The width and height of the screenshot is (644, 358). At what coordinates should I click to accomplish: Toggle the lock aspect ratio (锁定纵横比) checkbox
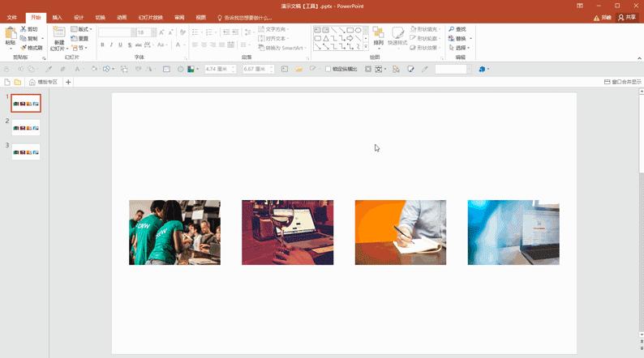pyautogui.click(x=328, y=69)
